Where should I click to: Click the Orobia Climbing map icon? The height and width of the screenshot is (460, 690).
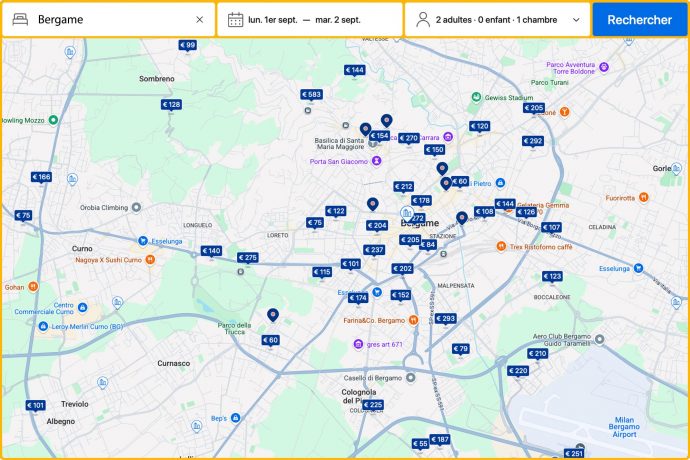tap(72, 208)
